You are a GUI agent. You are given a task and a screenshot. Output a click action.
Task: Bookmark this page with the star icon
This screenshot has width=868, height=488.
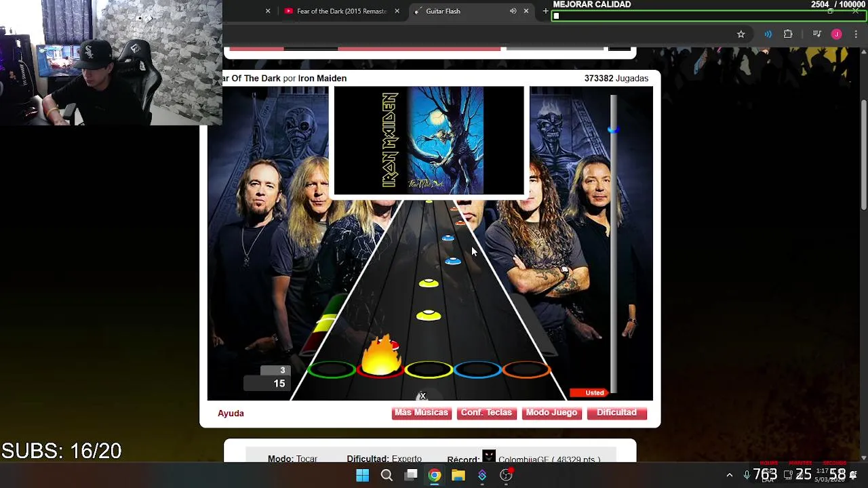click(x=741, y=34)
